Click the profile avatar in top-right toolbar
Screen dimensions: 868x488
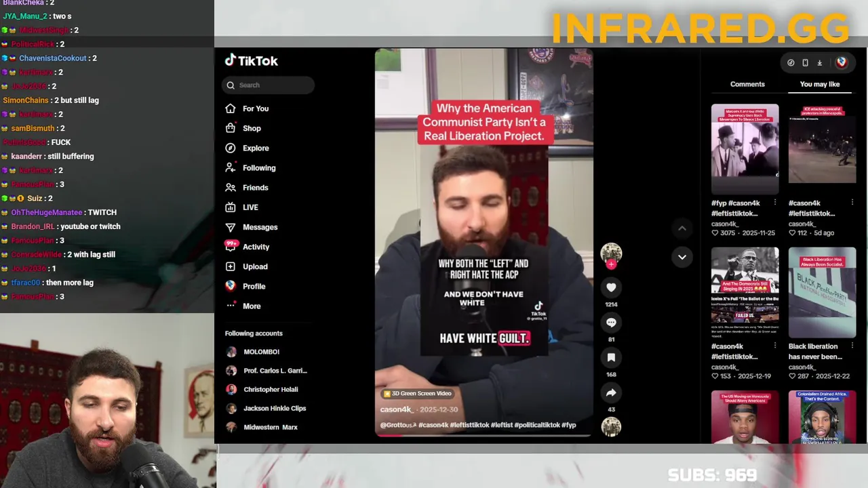coord(842,62)
